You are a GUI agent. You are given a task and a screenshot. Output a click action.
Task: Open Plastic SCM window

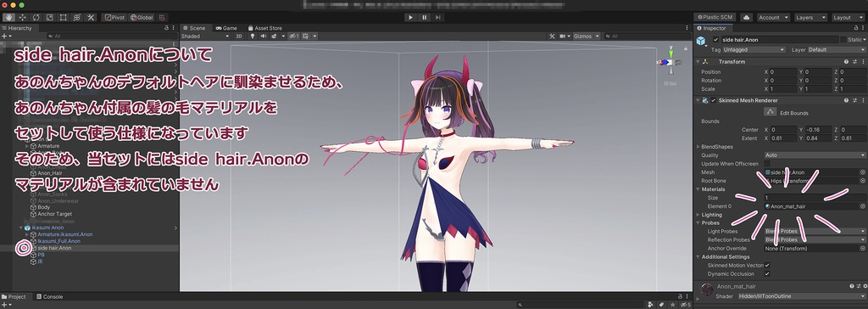coord(715,17)
